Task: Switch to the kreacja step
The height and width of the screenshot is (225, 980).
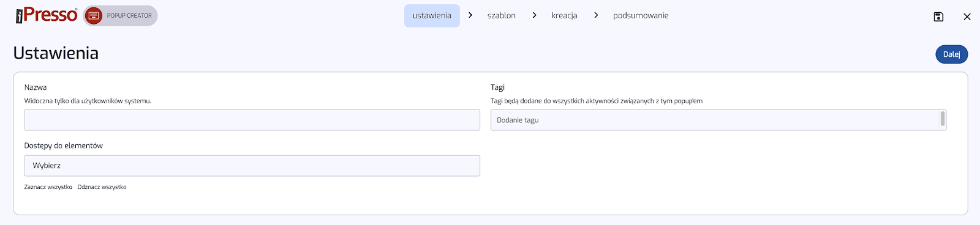Action: click(x=564, y=16)
